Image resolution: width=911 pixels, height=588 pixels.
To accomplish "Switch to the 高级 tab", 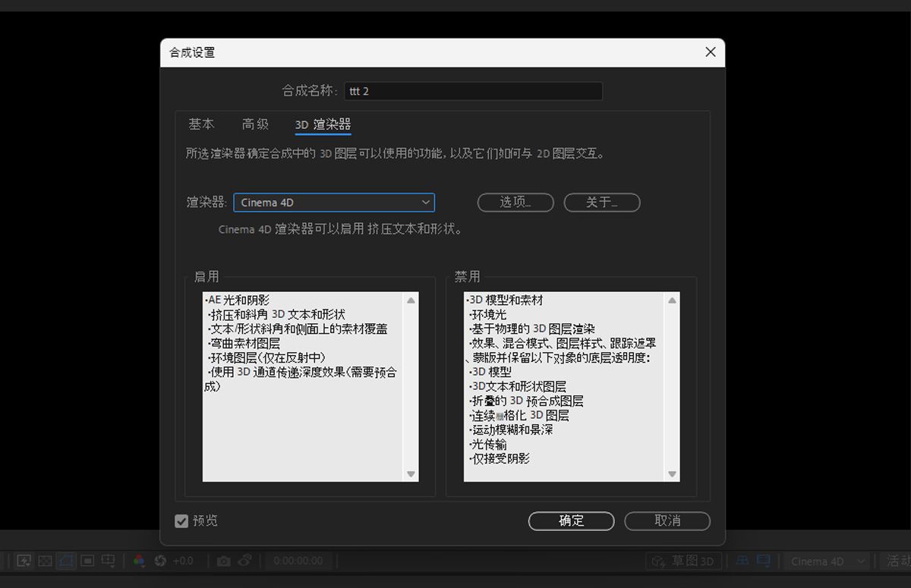I will click(255, 124).
